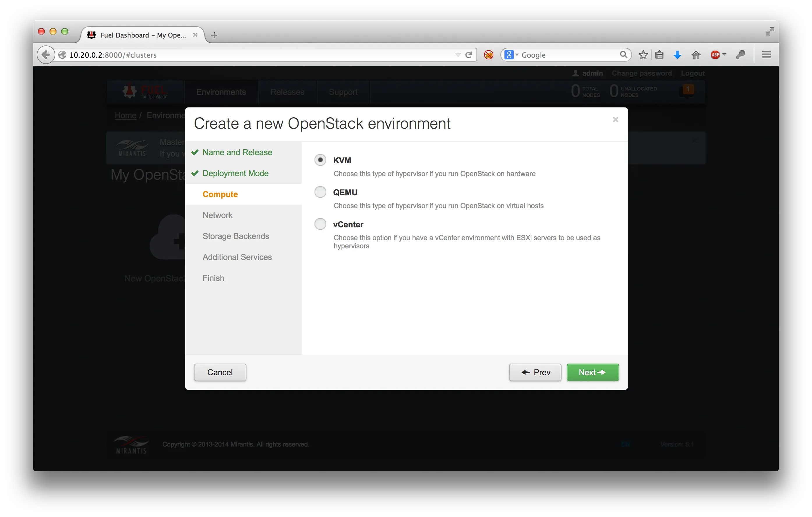Click the vCenter option label text

tap(348, 224)
